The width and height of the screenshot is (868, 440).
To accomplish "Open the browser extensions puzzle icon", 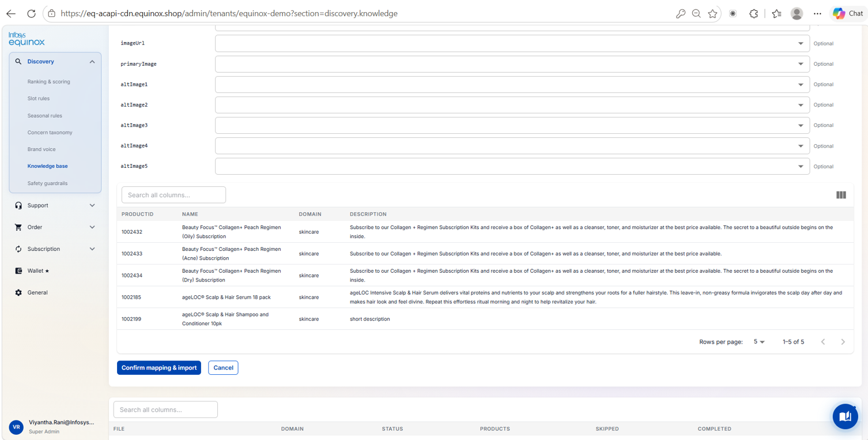I will (753, 13).
